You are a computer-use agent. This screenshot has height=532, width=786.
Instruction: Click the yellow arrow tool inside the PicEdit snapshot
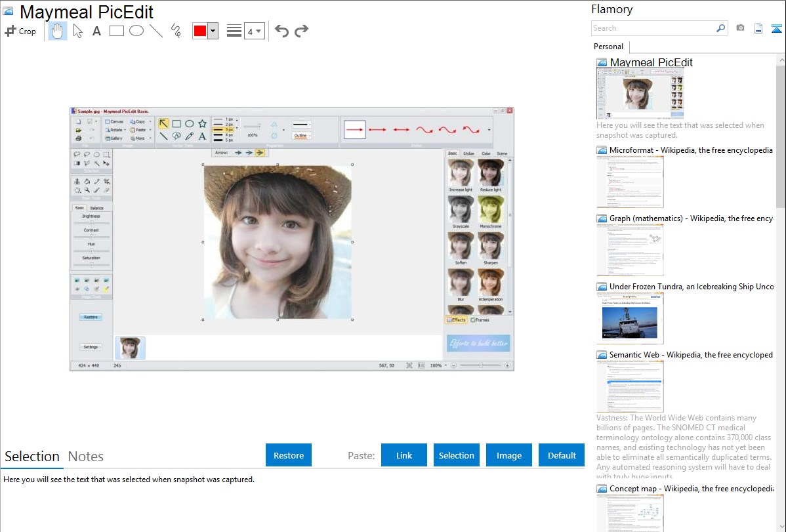tap(163, 124)
